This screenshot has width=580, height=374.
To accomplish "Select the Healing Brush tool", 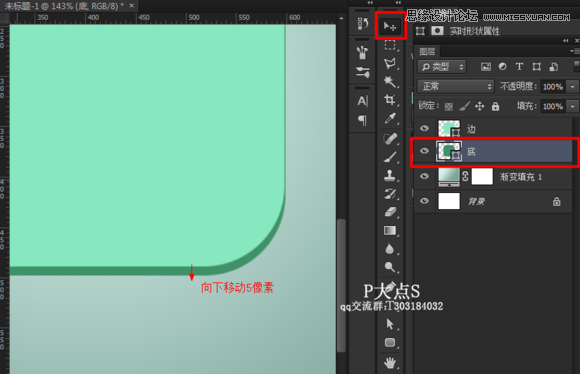I will (390, 139).
